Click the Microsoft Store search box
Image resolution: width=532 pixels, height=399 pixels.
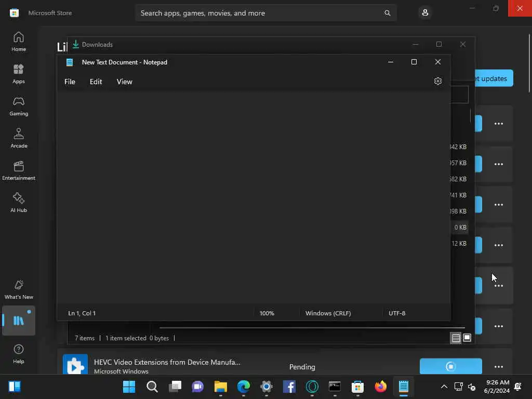[x=265, y=13]
